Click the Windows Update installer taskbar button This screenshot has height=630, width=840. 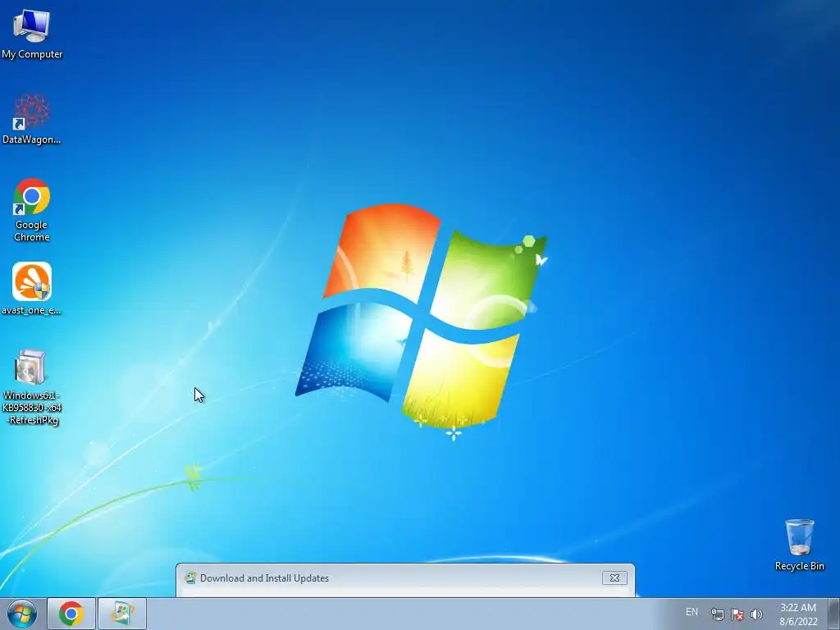[x=122, y=614]
